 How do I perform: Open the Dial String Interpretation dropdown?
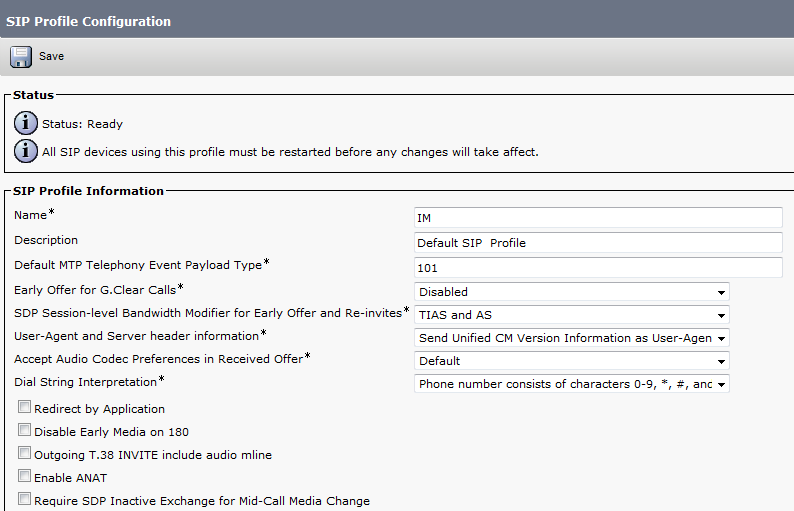tap(571, 384)
